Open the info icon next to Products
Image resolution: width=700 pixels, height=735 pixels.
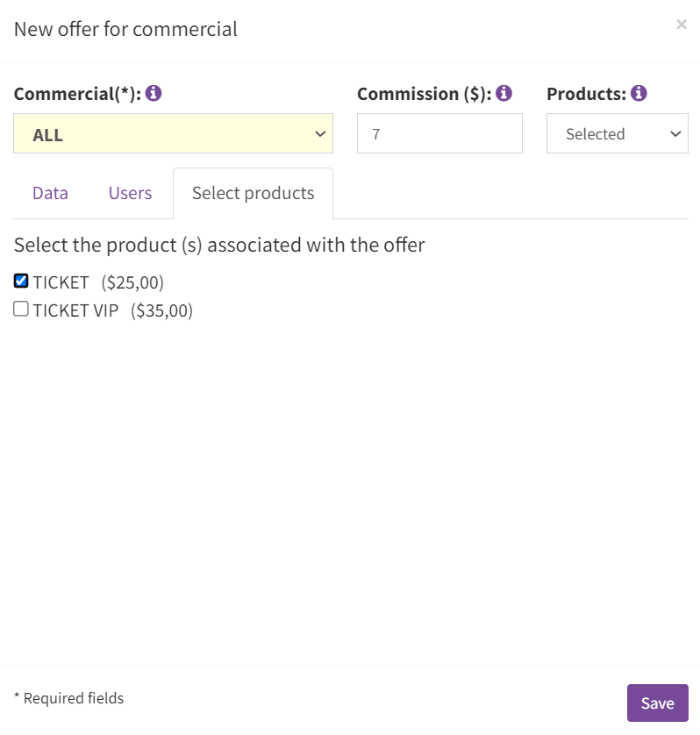point(639,93)
